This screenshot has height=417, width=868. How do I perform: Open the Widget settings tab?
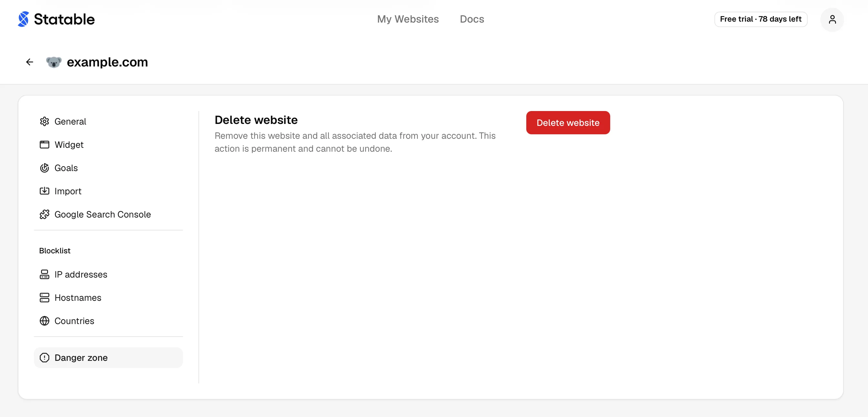[x=108, y=145]
